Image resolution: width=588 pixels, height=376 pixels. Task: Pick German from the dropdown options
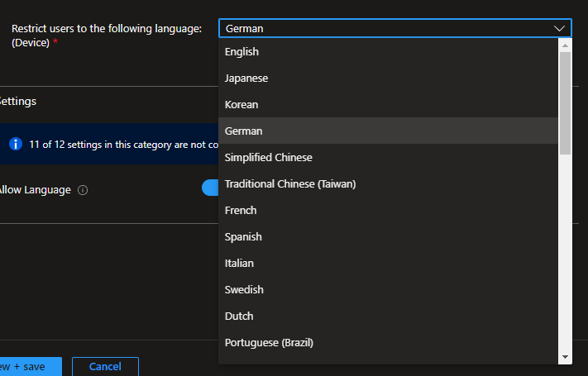pos(243,131)
